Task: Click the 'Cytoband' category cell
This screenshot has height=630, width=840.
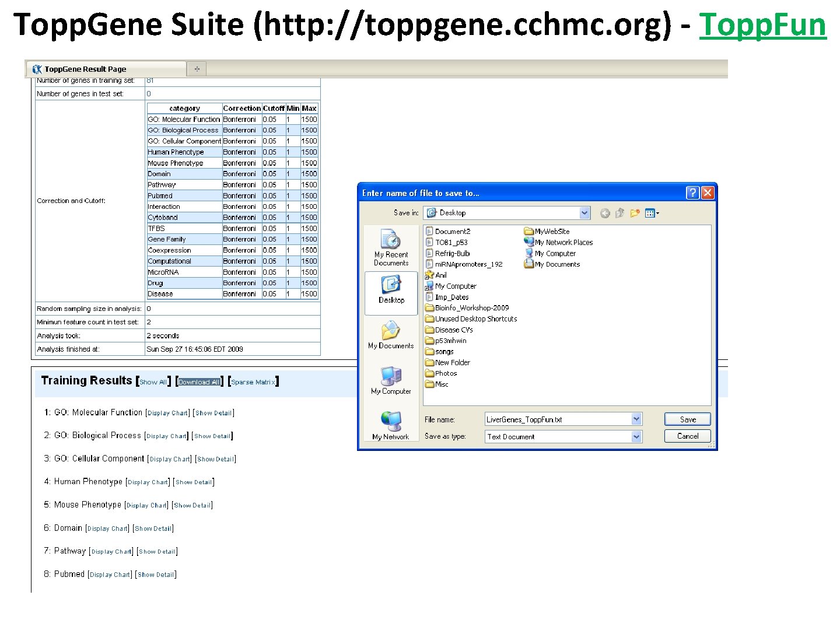Action: pyautogui.click(x=184, y=218)
